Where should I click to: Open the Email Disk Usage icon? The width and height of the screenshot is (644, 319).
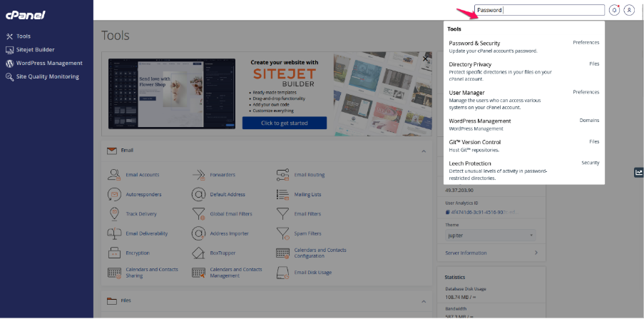coord(282,273)
